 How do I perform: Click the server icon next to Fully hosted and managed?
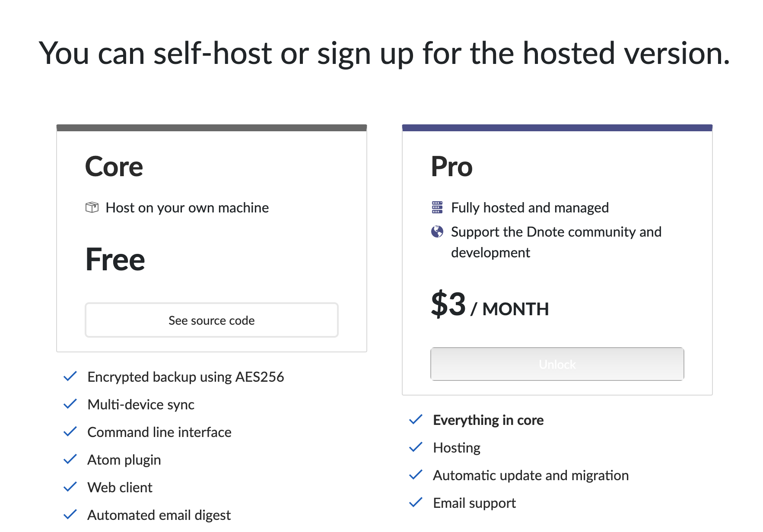click(x=437, y=208)
